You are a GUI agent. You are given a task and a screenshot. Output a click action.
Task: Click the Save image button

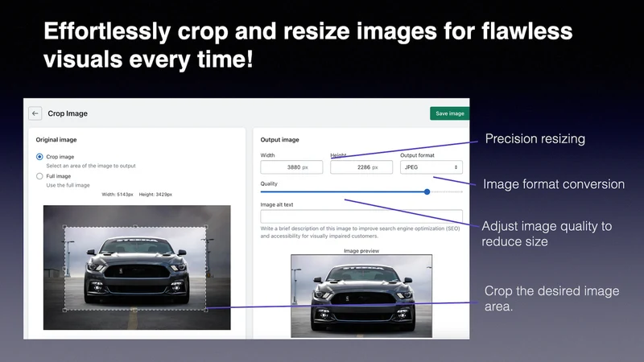[x=450, y=113]
